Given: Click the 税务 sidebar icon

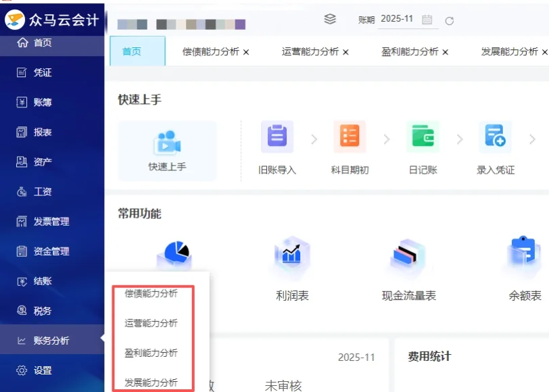Looking at the screenshot, I should (x=22, y=310).
